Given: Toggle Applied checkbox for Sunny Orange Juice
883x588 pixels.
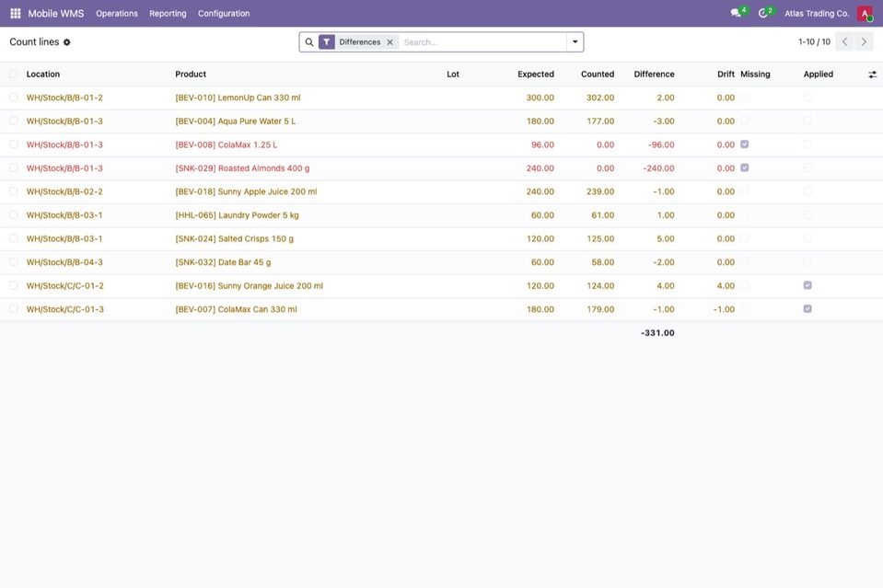Looking at the screenshot, I should tap(807, 285).
